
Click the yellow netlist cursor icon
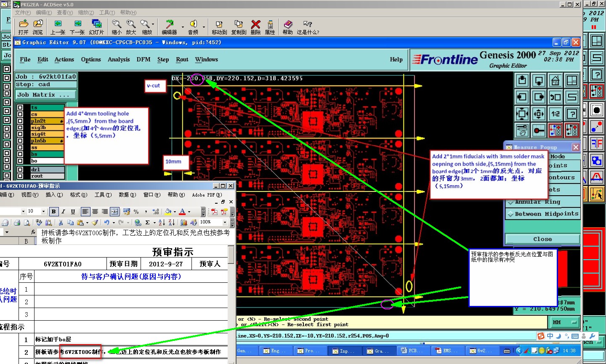click(597, 194)
